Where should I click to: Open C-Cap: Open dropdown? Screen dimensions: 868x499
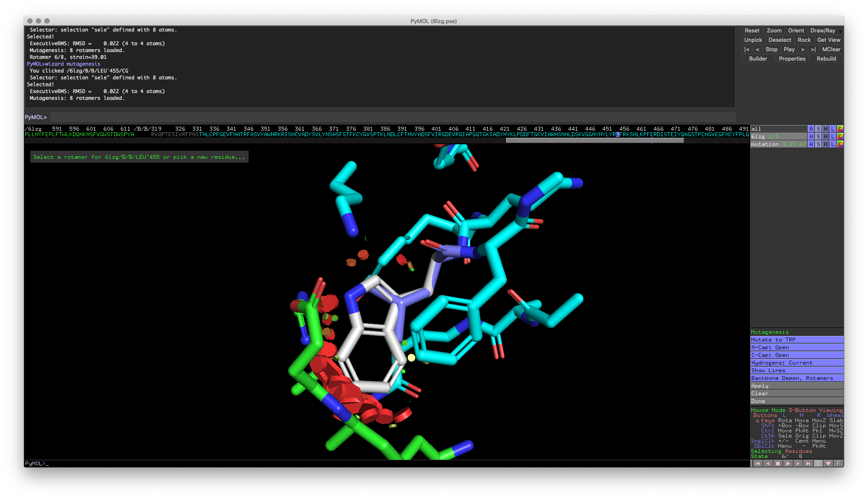pyautogui.click(x=797, y=355)
